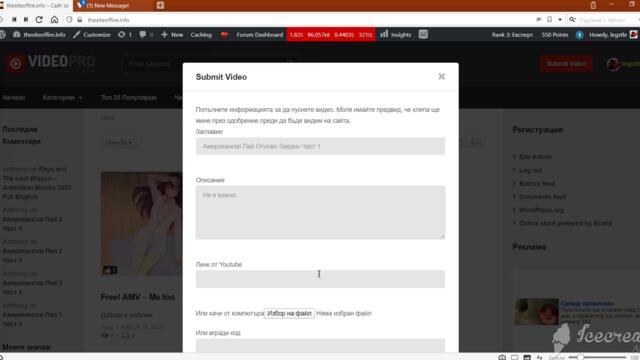Open thesiteoffire.info site menu in admin bar
The width and height of the screenshot is (640, 360).
point(39,35)
